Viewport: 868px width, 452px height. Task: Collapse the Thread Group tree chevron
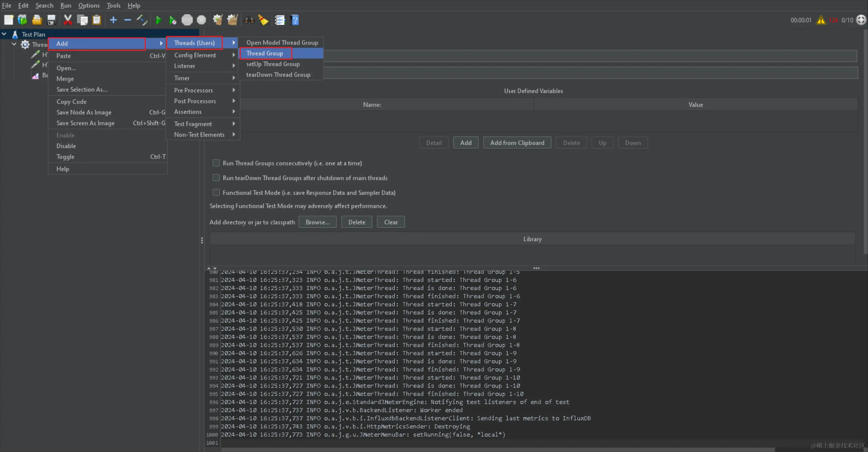[14, 44]
